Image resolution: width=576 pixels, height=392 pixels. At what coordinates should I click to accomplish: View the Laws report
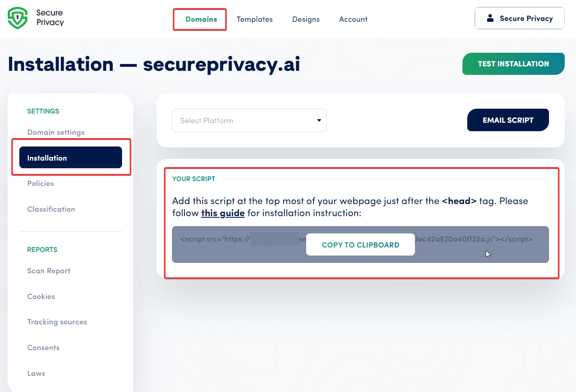tap(36, 373)
